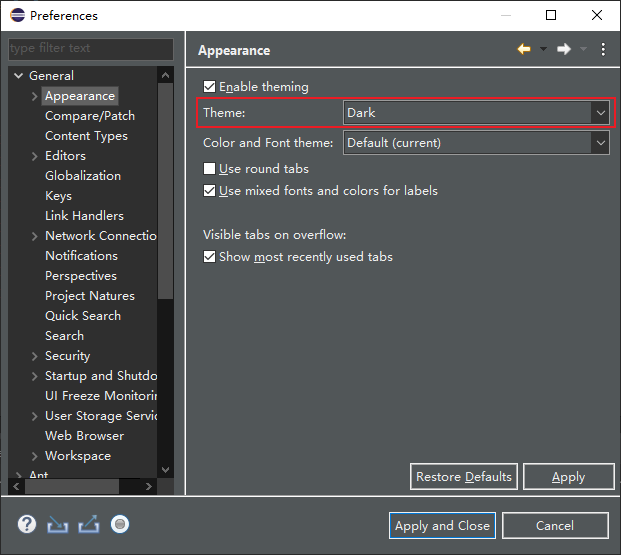Expand the Editors tree node
The width and height of the screenshot is (621, 555).
[x=34, y=156]
